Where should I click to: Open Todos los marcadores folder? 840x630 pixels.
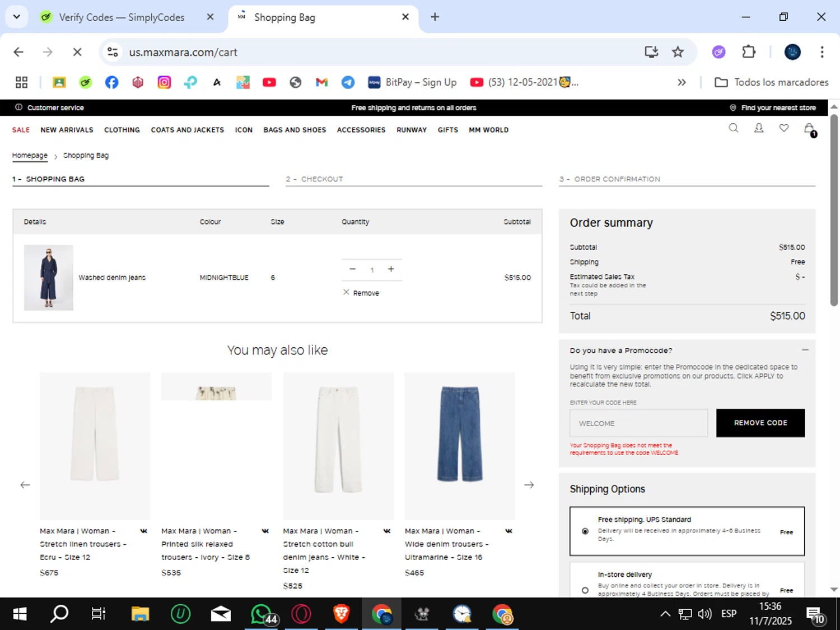[771, 82]
